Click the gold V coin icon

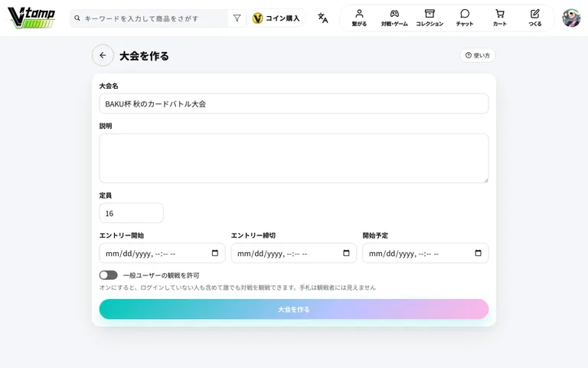click(257, 18)
